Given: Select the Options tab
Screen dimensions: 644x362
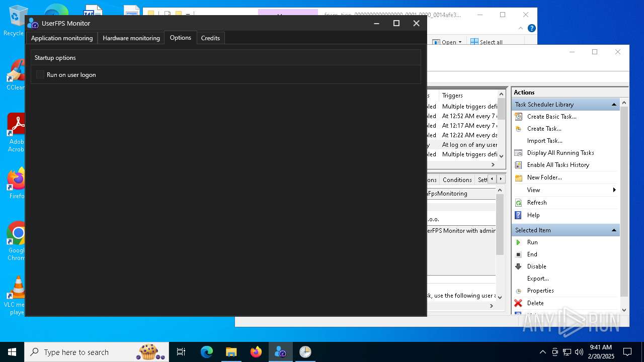Looking at the screenshot, I should pyautogui.click(x=181, y=38).
